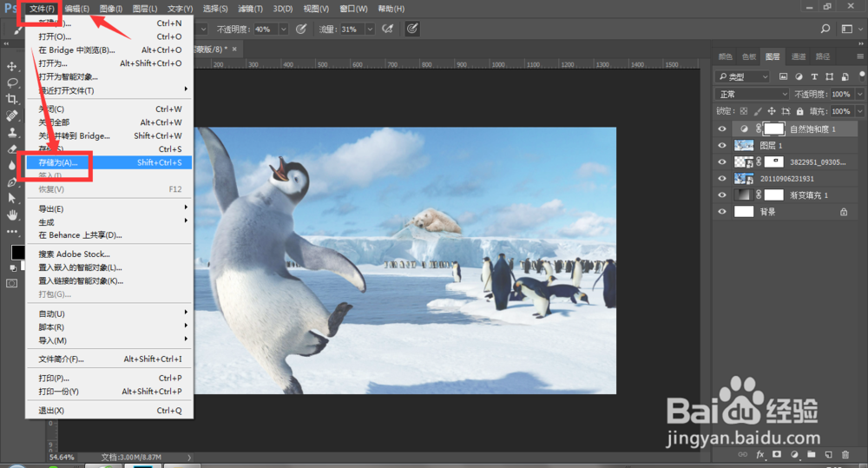Toggle pressure for opacity icon
This screenshot has height=468, width=868.
pos(301,29)
